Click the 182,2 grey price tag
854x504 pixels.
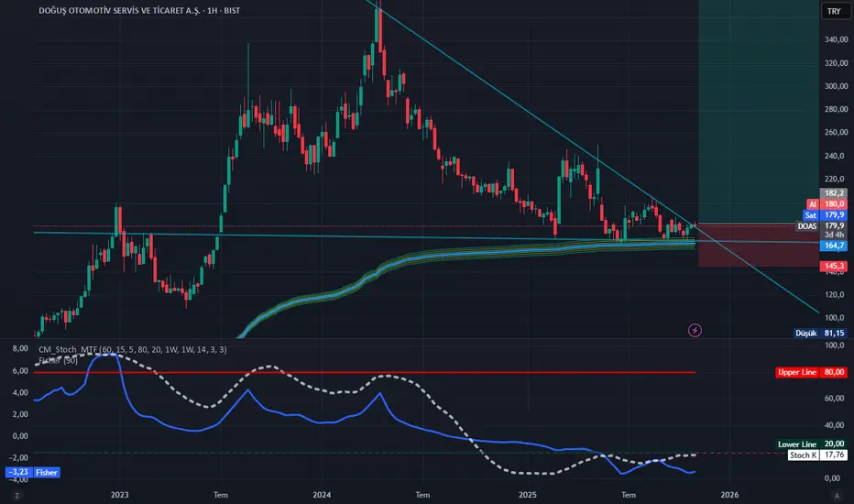[x=834, y=193]
